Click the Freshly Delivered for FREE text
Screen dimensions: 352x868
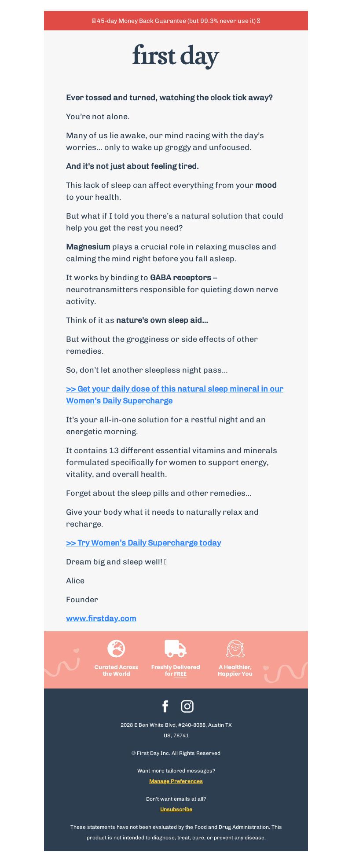[x=176, y=670]
